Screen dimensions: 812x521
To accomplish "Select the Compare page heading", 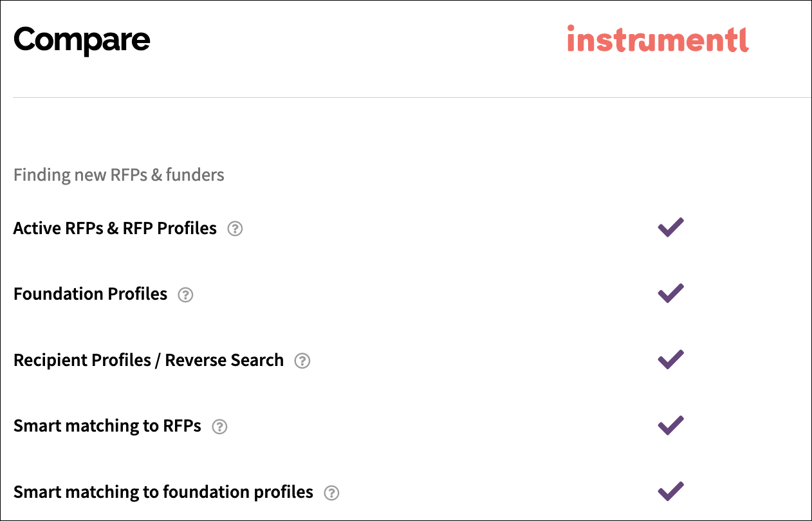I will (x=81, y=40).
